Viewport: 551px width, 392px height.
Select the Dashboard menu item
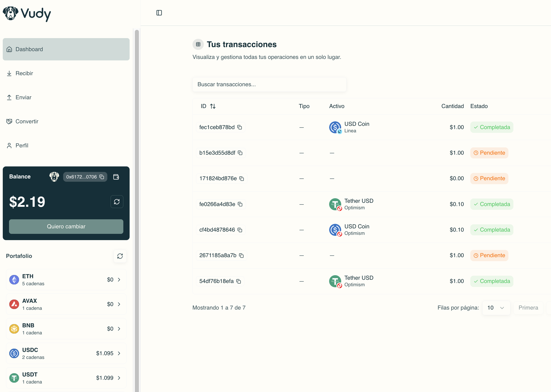(29, 49)
